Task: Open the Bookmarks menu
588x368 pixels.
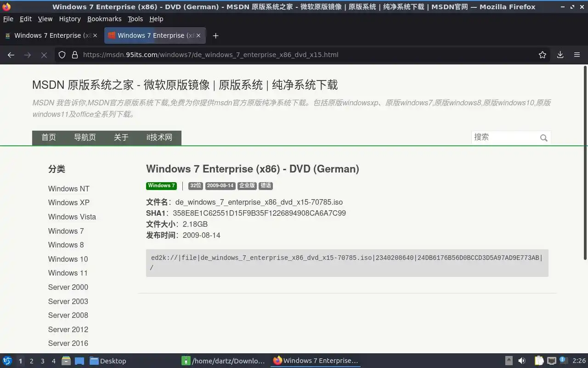Action: (x=104, y=19)
